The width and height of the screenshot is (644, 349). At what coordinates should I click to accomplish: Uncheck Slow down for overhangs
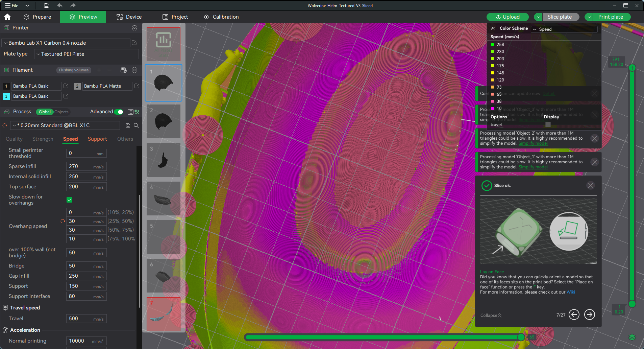click(x=69, y=200)
